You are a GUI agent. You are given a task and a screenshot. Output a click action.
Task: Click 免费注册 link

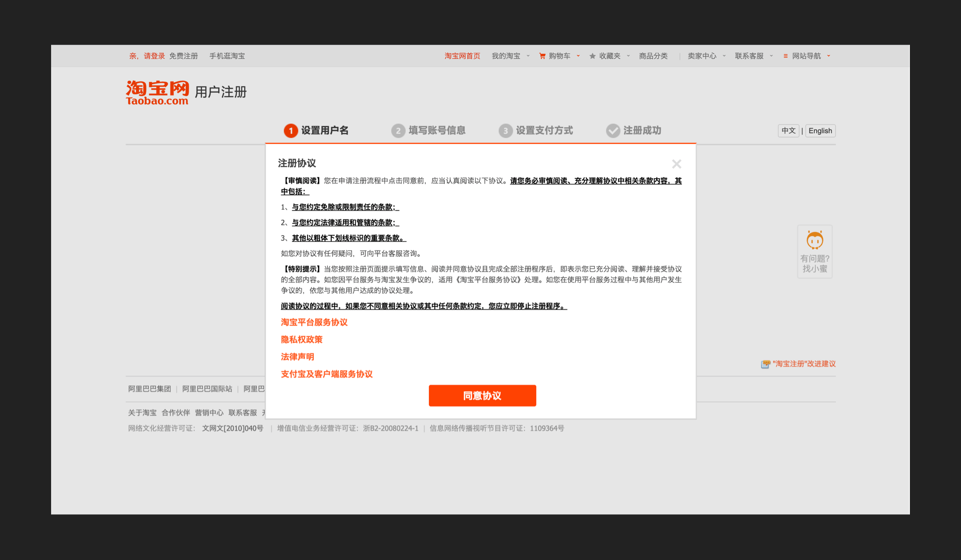pos(183,56)
